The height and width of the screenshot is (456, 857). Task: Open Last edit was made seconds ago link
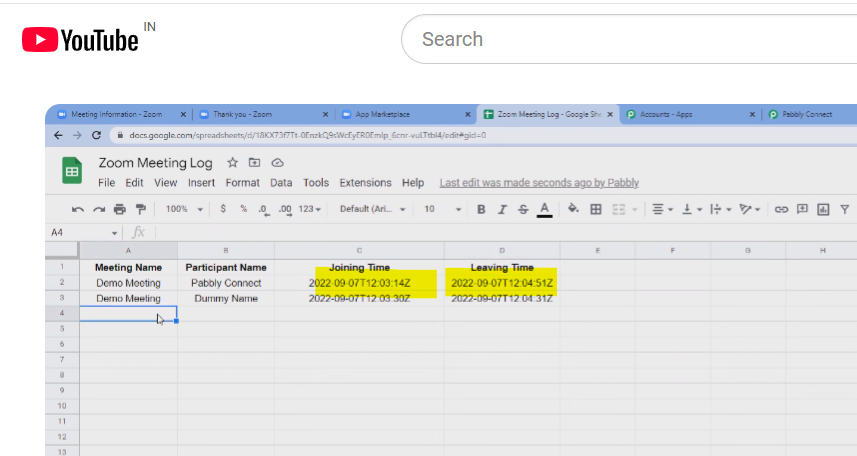click(x=539, y=183)
